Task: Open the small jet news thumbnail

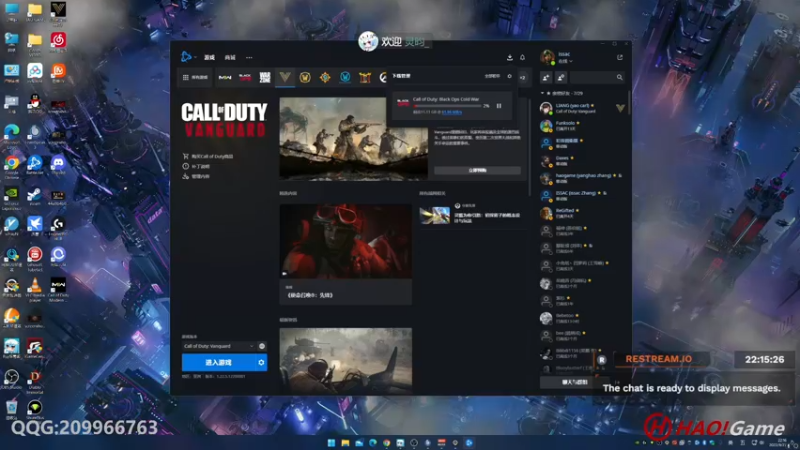Action: coord(435,215)
